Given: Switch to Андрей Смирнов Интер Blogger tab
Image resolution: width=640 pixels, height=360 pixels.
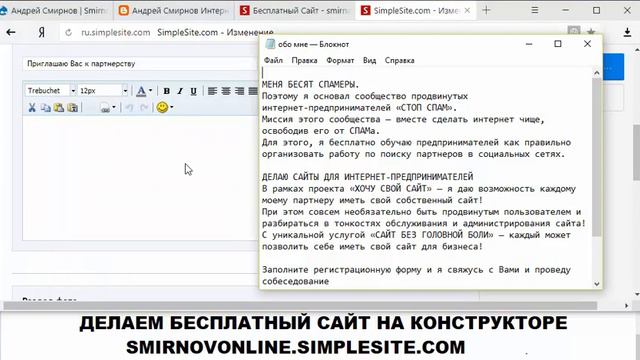Looking at the screenshot, I should click(x=173, y=11).
